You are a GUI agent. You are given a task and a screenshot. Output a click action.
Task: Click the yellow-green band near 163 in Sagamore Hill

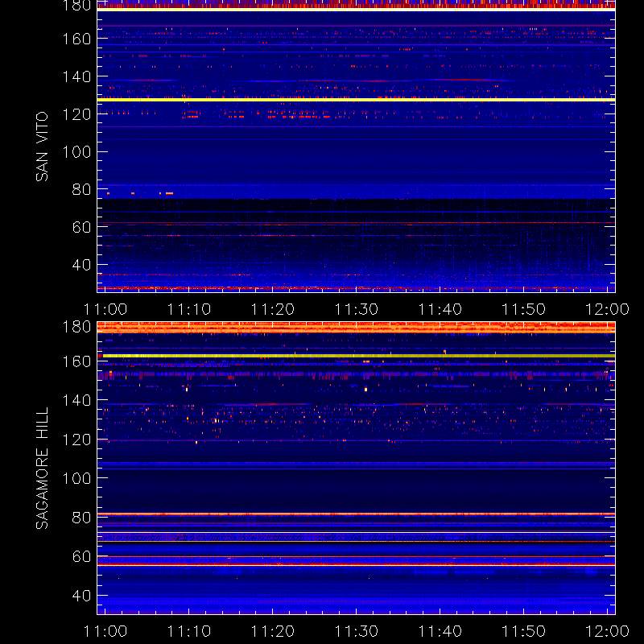coord(356,356)
